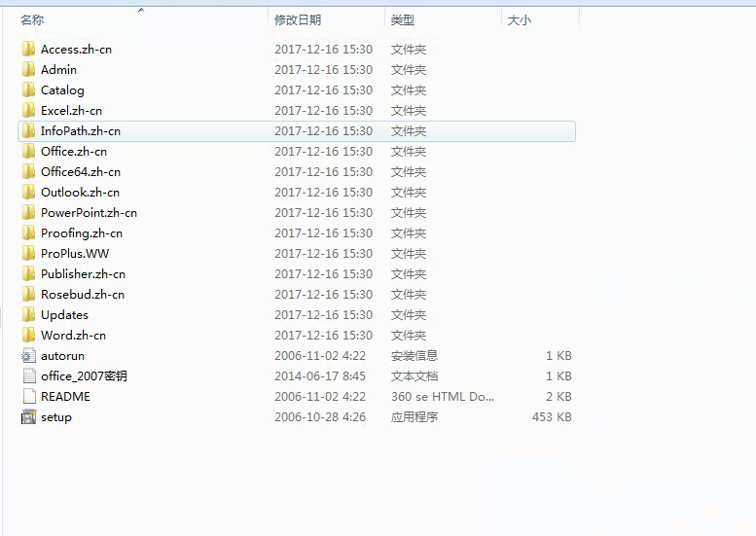Click the Updates row modified date

[324, 315]
